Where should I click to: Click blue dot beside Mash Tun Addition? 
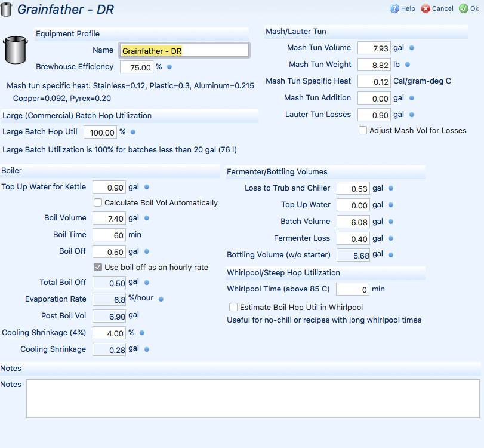[411, 98]
